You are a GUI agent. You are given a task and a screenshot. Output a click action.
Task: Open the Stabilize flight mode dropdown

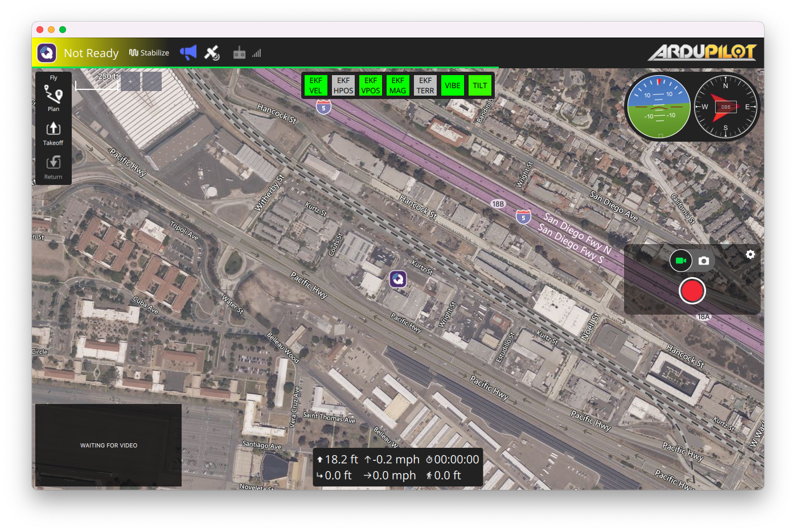coord(149,52)
